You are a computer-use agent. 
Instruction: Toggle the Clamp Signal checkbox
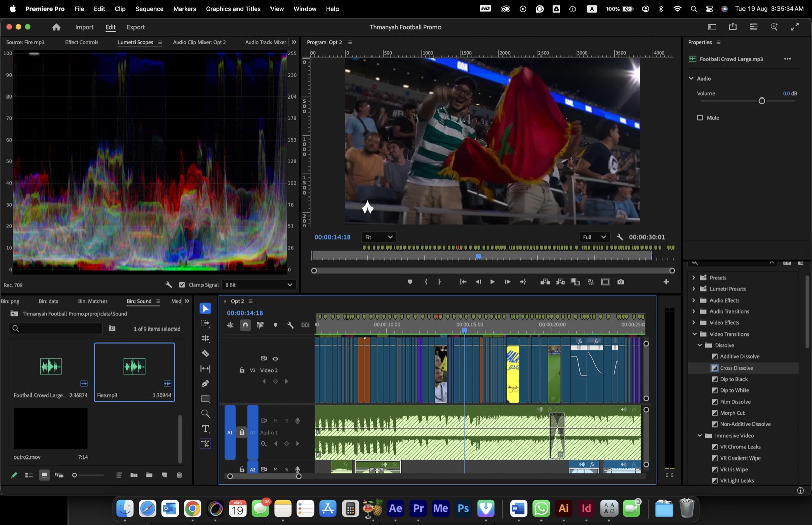click(x=182, y=285)
